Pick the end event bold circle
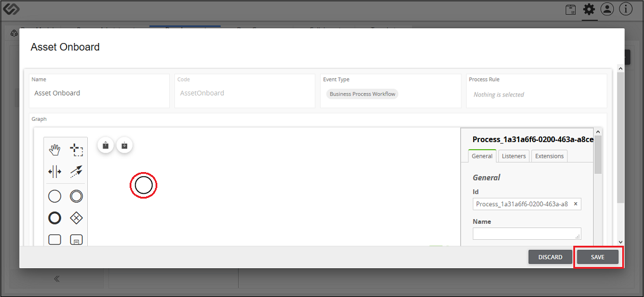 tap(55, 218)
